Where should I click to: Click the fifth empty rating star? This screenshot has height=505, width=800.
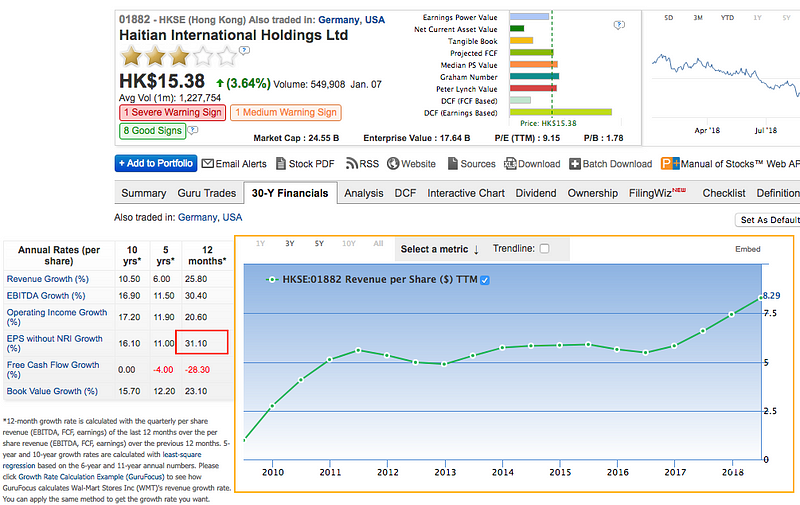pyautogui.click(x=227, y=56)
